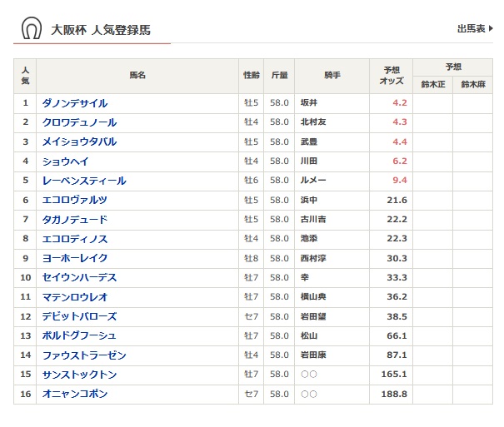Click jockey name ルメー
The width and height of the screenshot is (504, 427).
pyautogui.click(x=313, y=180)
